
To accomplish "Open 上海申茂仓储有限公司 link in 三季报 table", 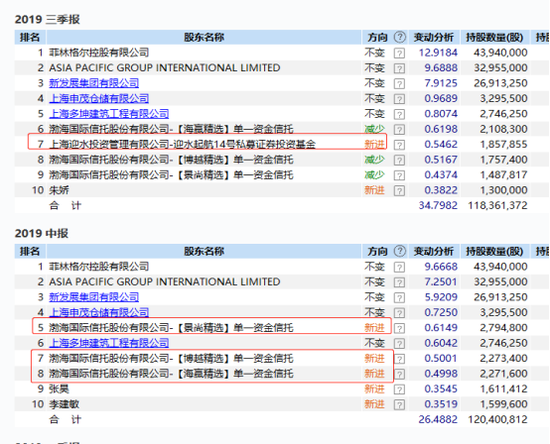I will coord(99,99).
